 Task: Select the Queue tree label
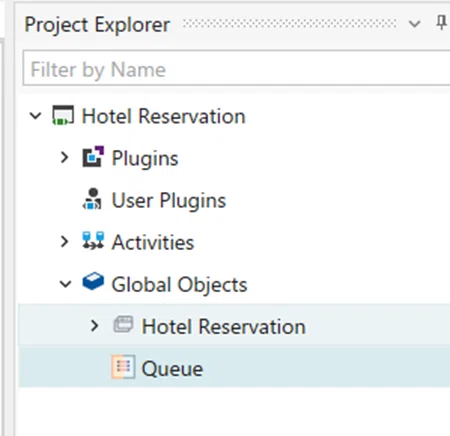pos(172,369)
